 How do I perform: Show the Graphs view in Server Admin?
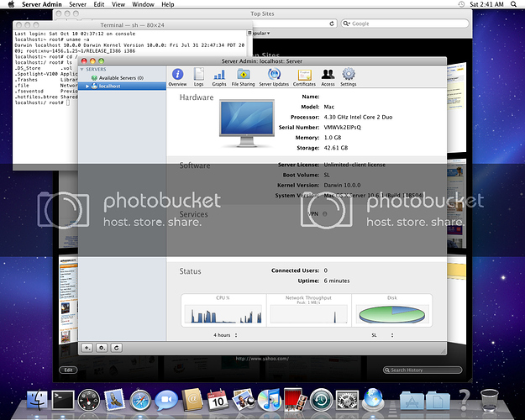pos(219,77)
